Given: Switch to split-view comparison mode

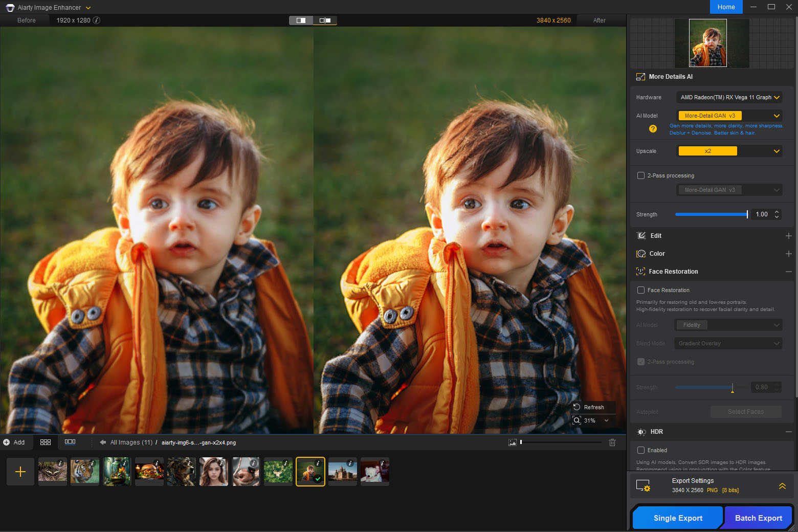Looking at the screenshot, I should pyautogui.click(x=301, y=20).
